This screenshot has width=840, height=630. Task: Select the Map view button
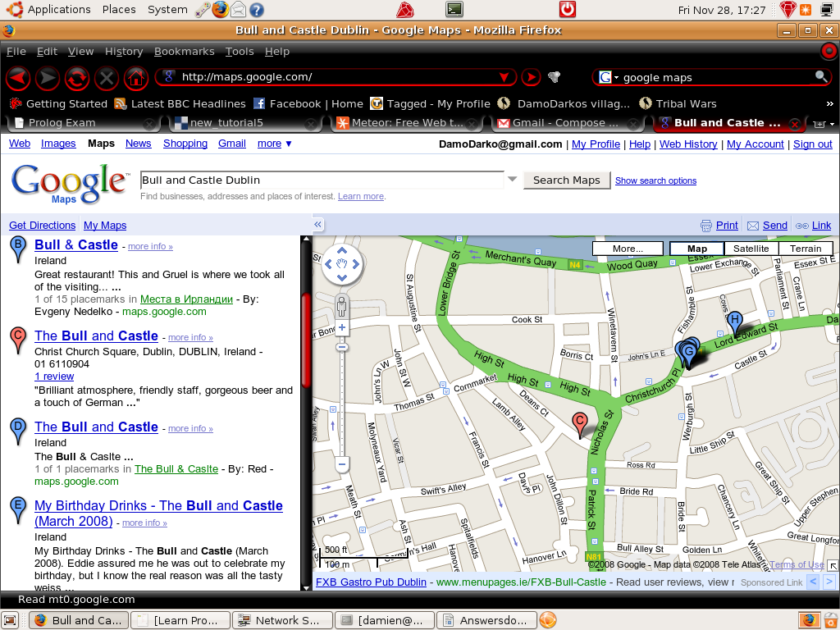[696, 249]
